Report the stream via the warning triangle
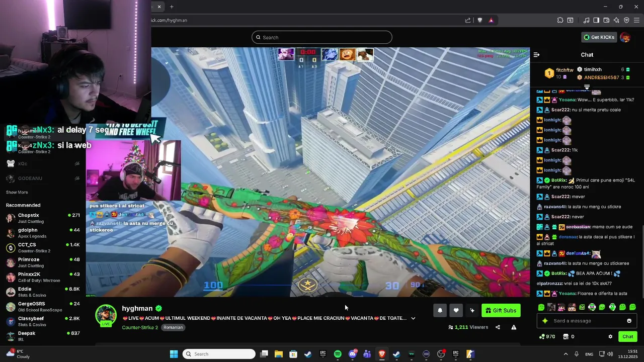Image resolution: width=644 pixels, height=362 pixels. (514, 327)
